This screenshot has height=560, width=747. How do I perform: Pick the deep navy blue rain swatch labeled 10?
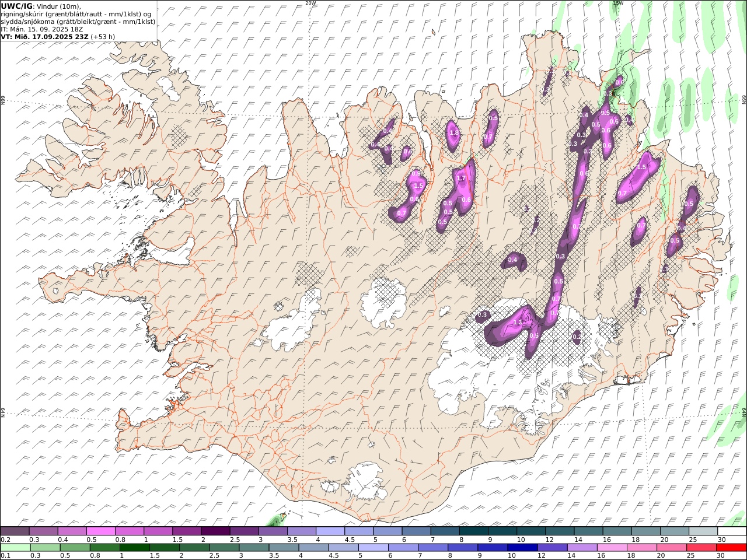(x=522, y=548)
